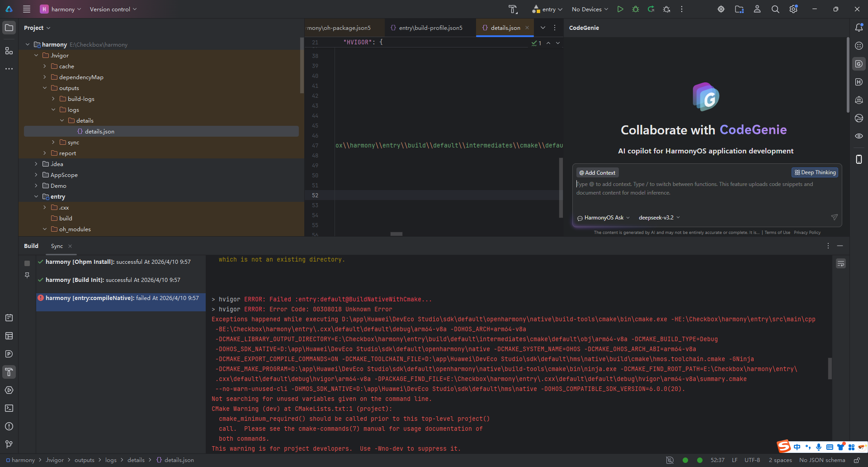Click the send message paper plane icon
Screen dimensions: 868x467
835,217
